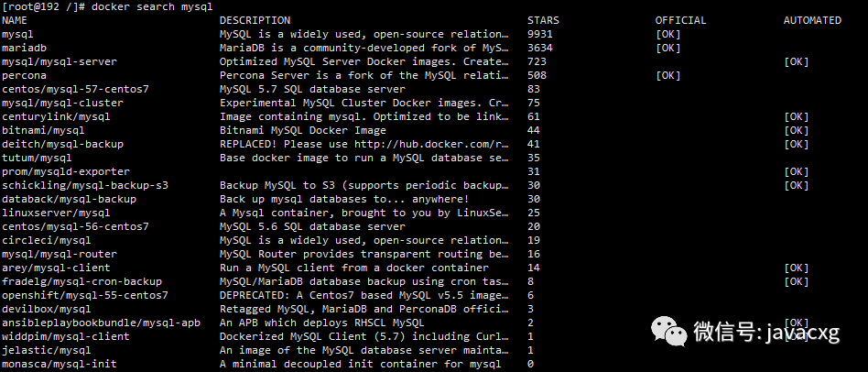Click the 83 stars value
Screen dimensions: 868x372
click(533, 89)
